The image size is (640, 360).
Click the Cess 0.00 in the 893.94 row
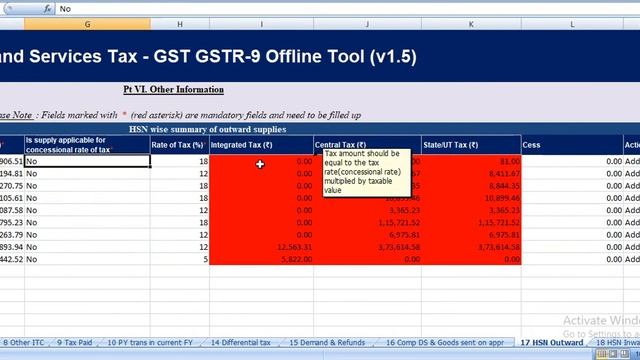[572, 247]
